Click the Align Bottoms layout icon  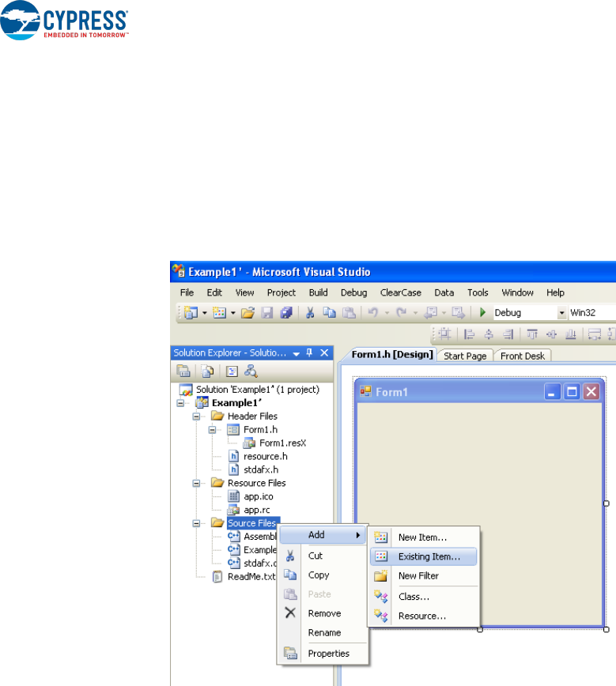(570, 334)
